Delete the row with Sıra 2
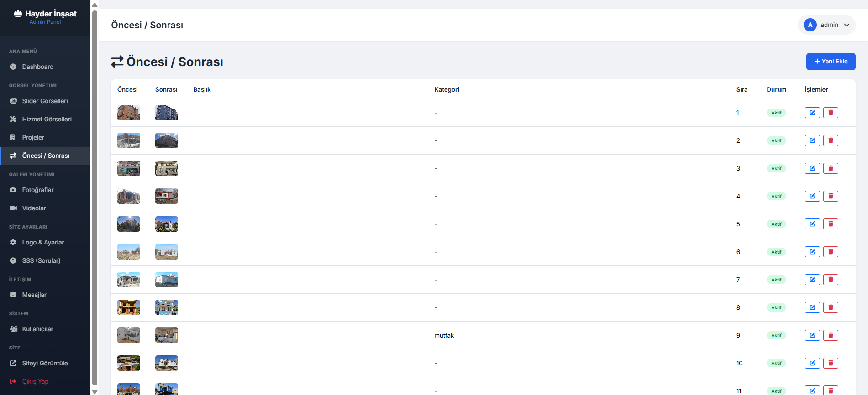The image size is (868, 395). coord(831,140)
